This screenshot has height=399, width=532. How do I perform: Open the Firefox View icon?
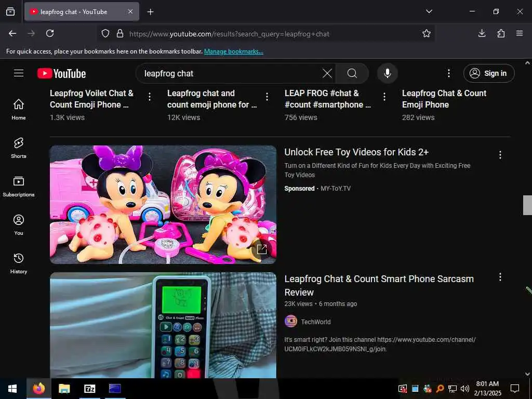tap(10, 11)
